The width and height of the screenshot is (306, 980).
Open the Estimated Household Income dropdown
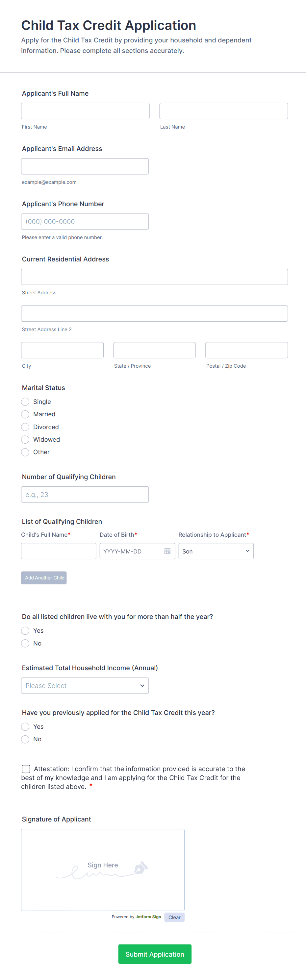[x=85, y=686]
